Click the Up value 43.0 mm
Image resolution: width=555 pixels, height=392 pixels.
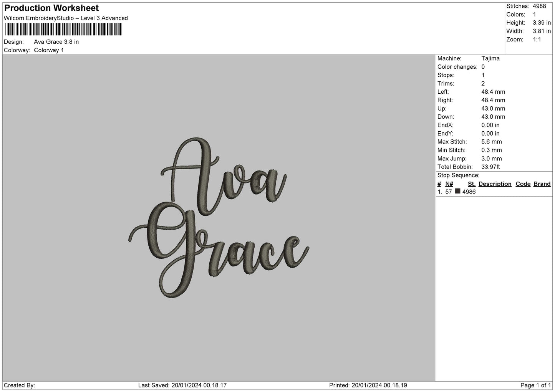(493, 109)
